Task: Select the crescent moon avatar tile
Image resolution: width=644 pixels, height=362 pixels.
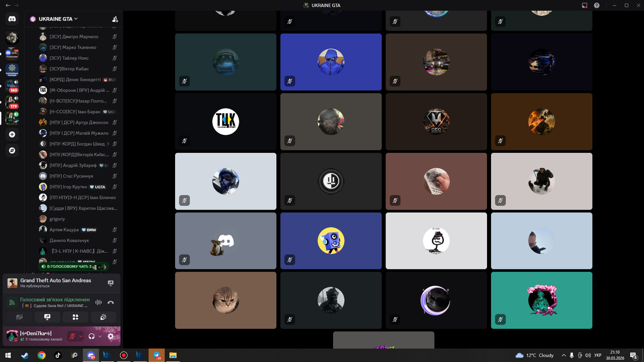Action: tap(436, 301)
